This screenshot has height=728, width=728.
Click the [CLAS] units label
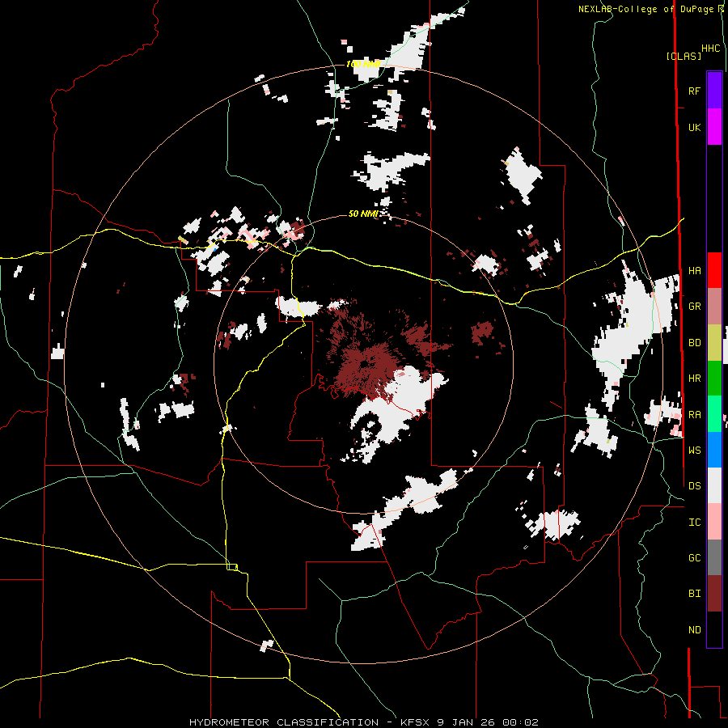click(x=684, y=56)
